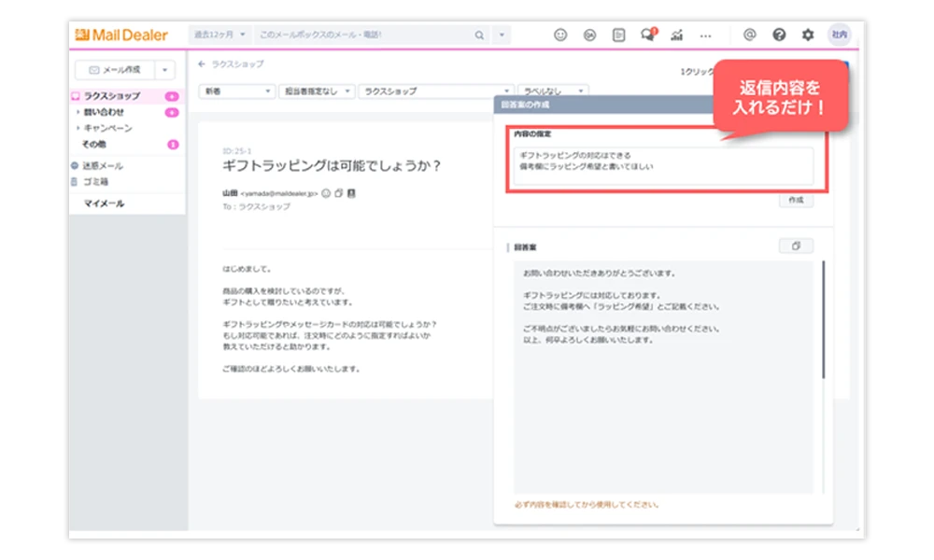This screenshot has height=560, width=934.
Task: Click the 社内 account badge
Action: point(840,34)
